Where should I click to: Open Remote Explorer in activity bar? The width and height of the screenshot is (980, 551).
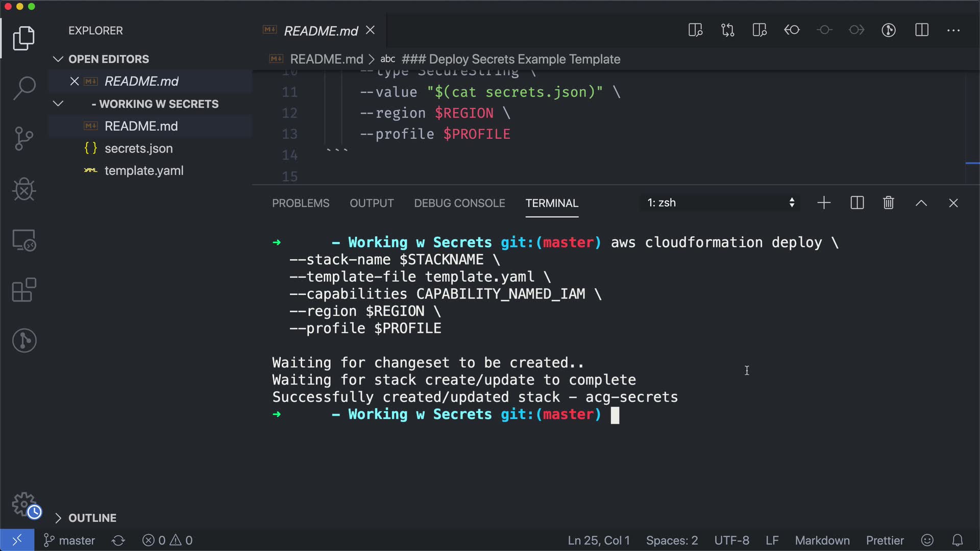pos(24,240)
